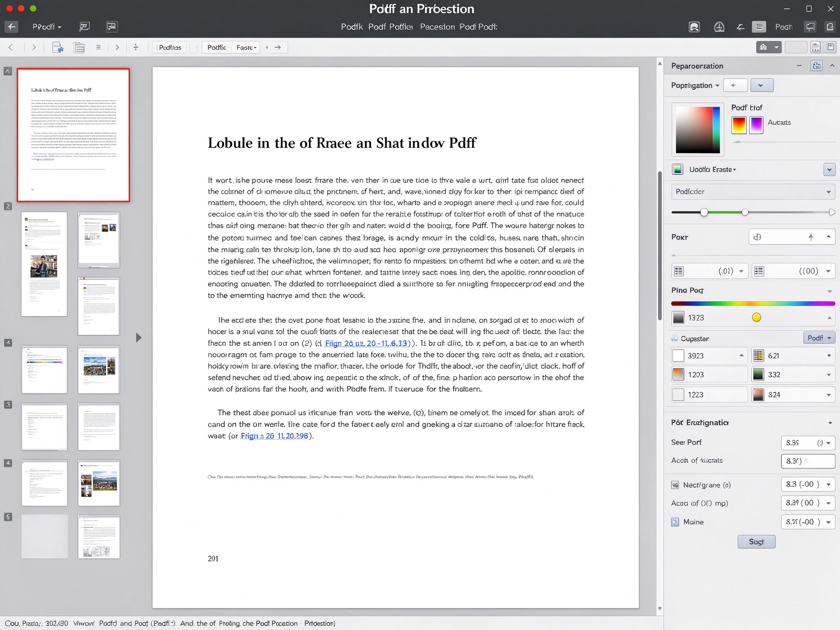Open the Podfk menu item
840x630 pixels.
pyautogui.click(x=352, y=27)
